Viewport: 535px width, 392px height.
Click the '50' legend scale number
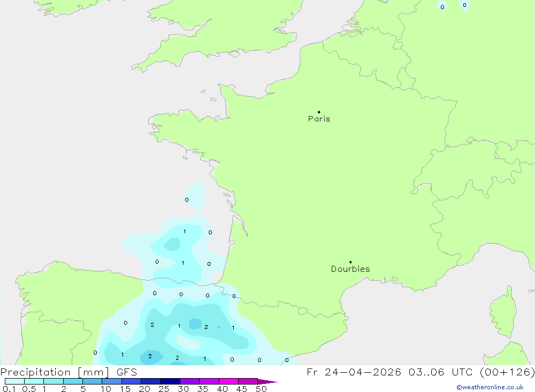(262, 389)
